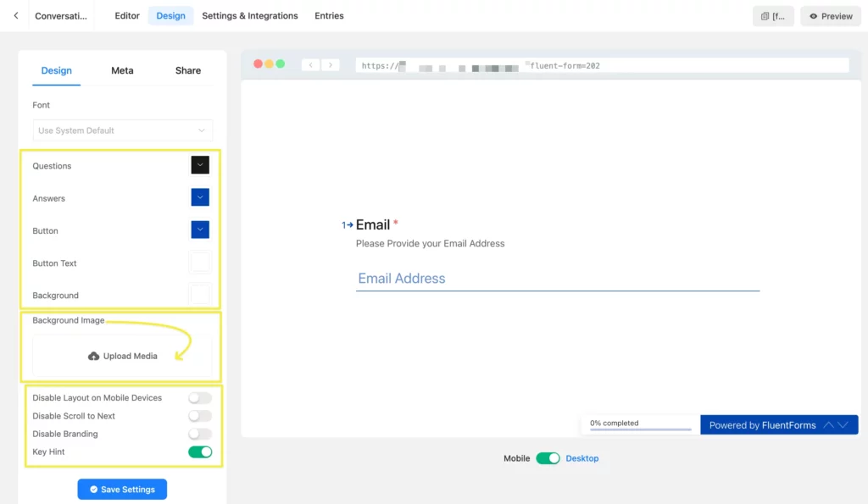Switch to the Share sidebar tab
Image resolution: width=868 pixels, height=504 pixels.
pos(188,71)
